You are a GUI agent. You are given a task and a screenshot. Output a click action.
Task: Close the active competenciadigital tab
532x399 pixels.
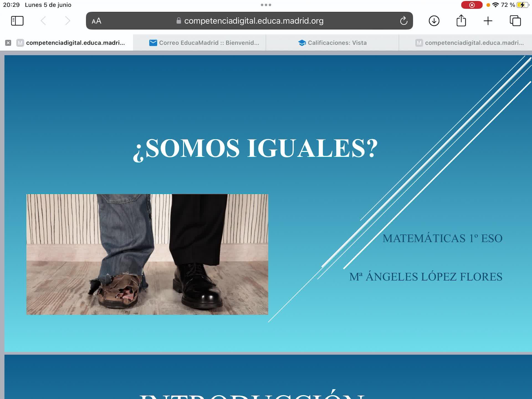coord(8,43)
